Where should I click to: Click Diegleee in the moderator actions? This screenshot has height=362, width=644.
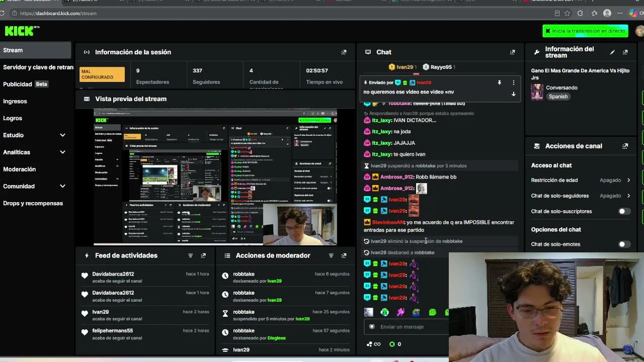276,338
